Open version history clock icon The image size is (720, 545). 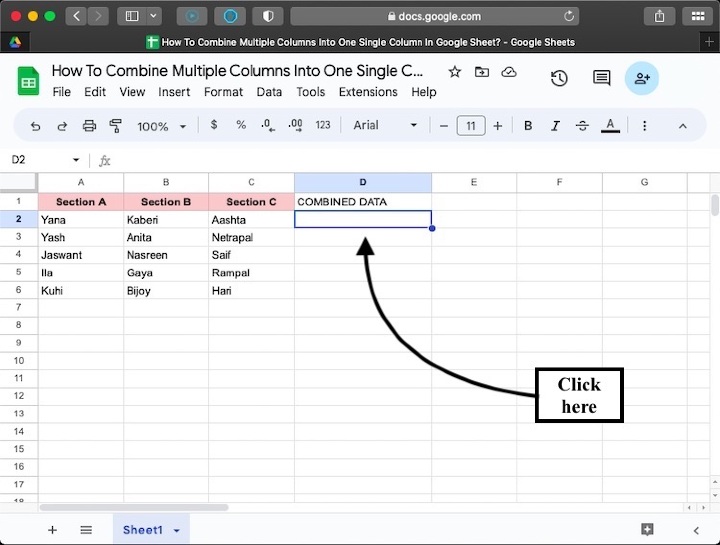(x=559, y=79)
